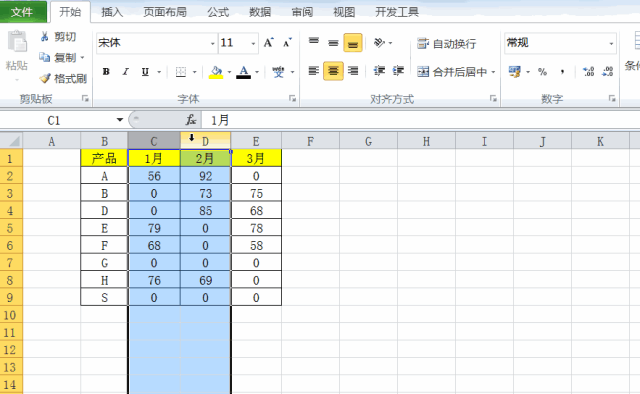
Task: Click the increase indent icon
Action: click(398, 71)
